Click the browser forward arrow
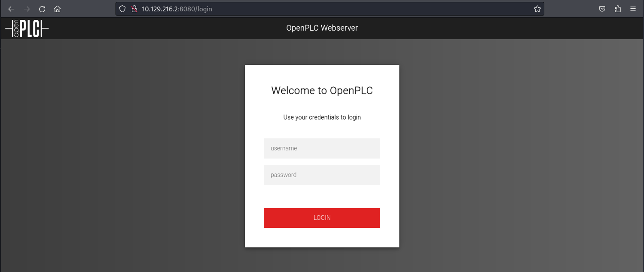 [x=27, y=9]
